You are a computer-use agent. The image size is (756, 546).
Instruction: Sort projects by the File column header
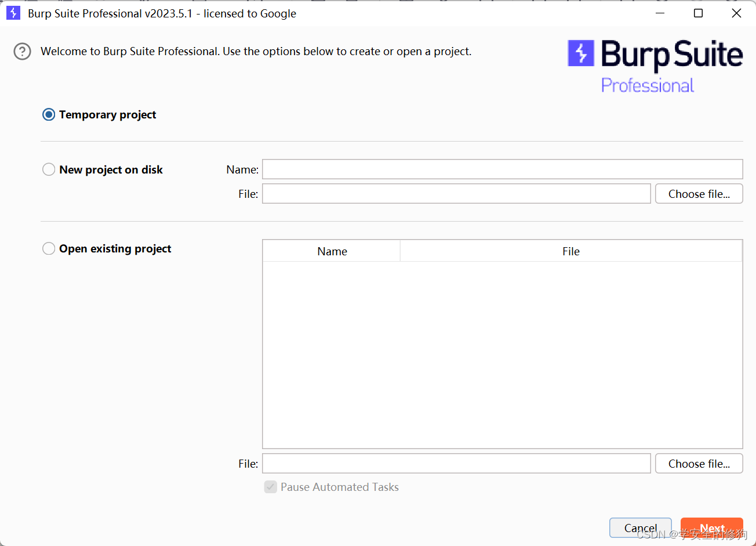pos(571,251)
